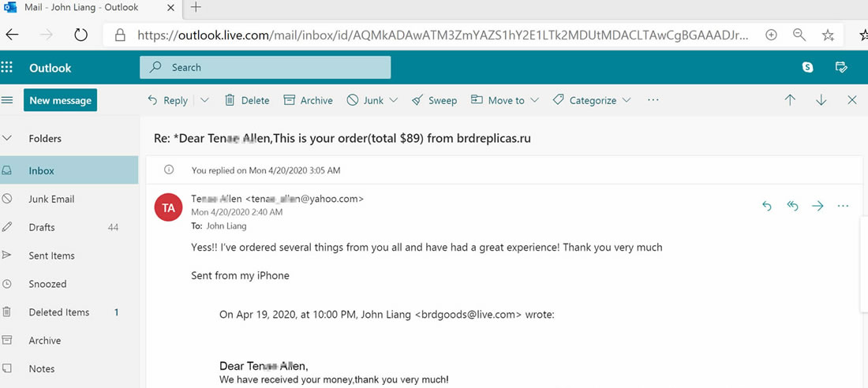Viewport: 868px width, 388px height.
Task: Click the Outlook search box
Action: (x=265, y=68)
